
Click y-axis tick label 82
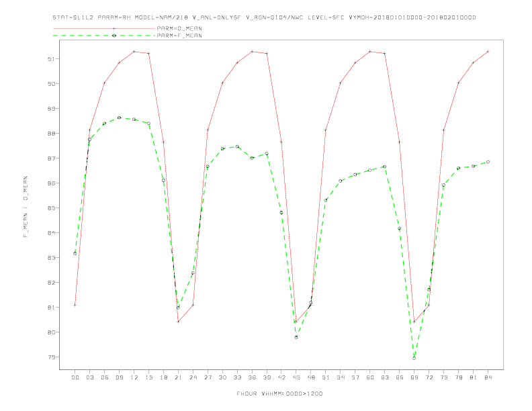pos(51,283)
